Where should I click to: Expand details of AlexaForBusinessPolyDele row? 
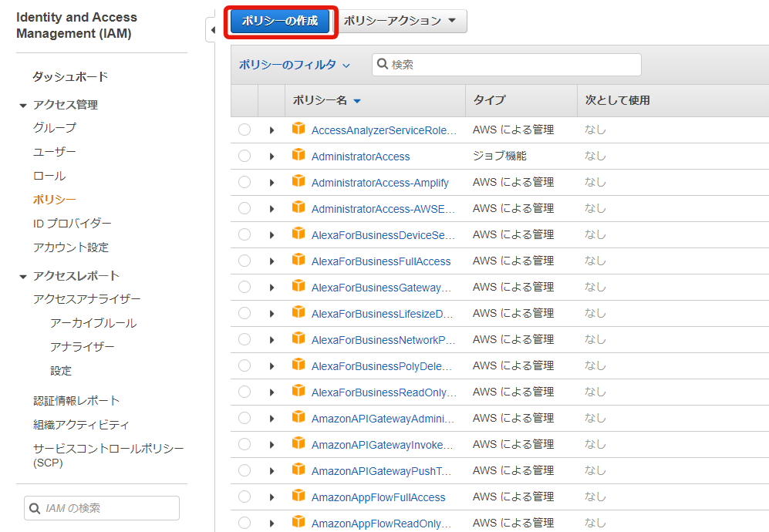point(272,366)
